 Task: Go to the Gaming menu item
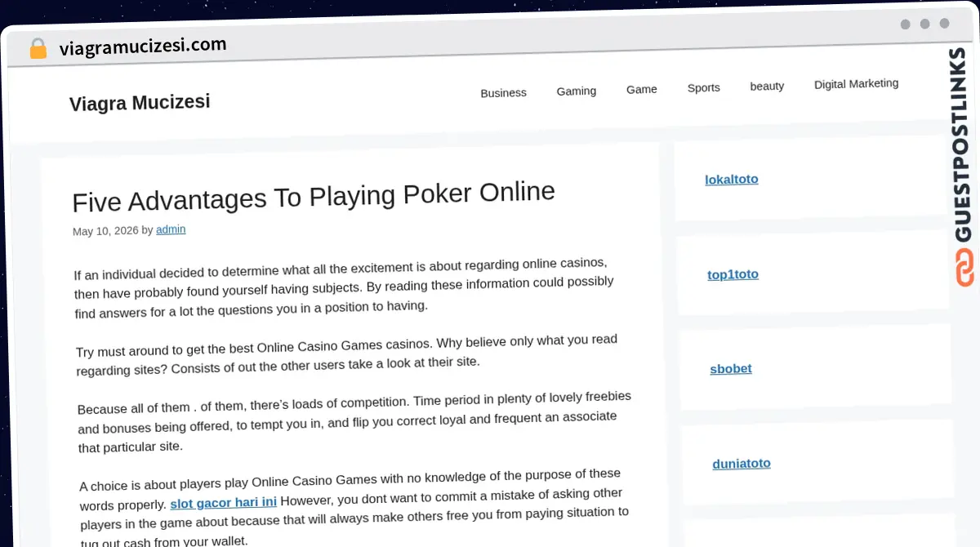(577, 91)
